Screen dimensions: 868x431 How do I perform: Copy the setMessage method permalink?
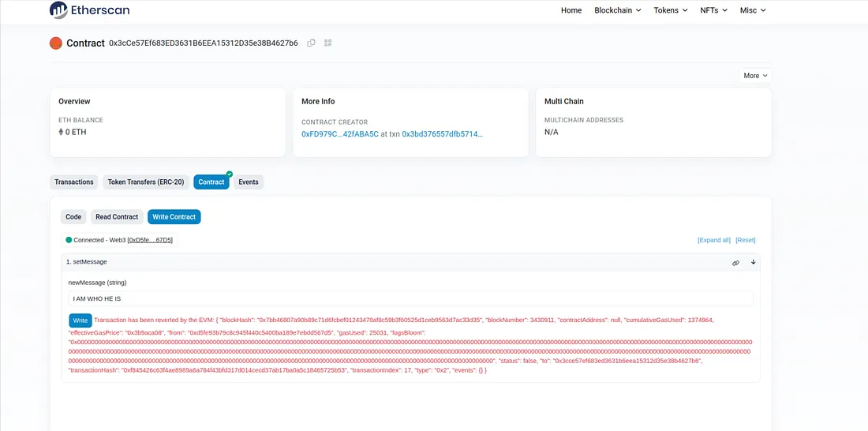(735, 263)
